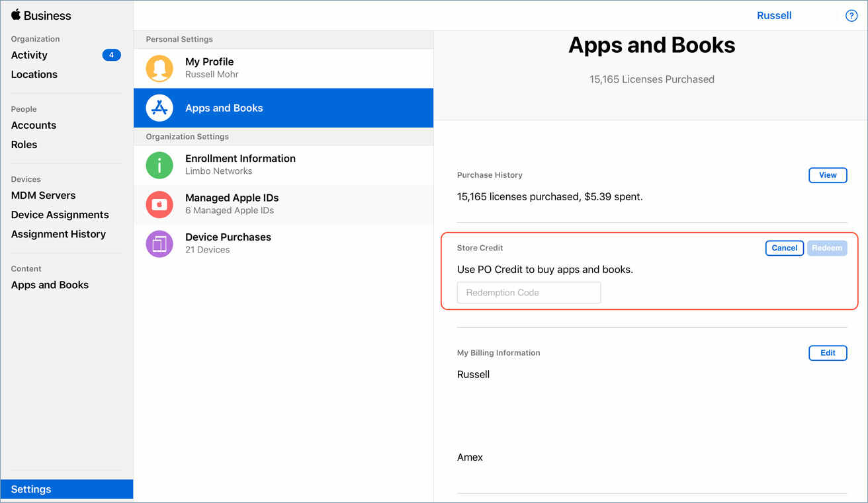Open the Device Purchases row
Image resolution: width=868 pixels, height=503 pixels.
point(283,244)
